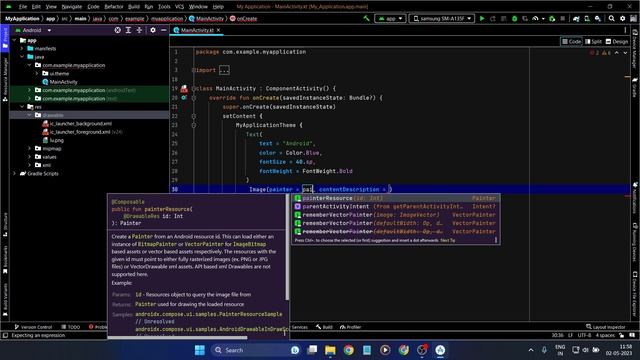The height and width of the screenshot is (360, 640).
Task: Click the override gutter icon on line 20
Action: (184, 98)
